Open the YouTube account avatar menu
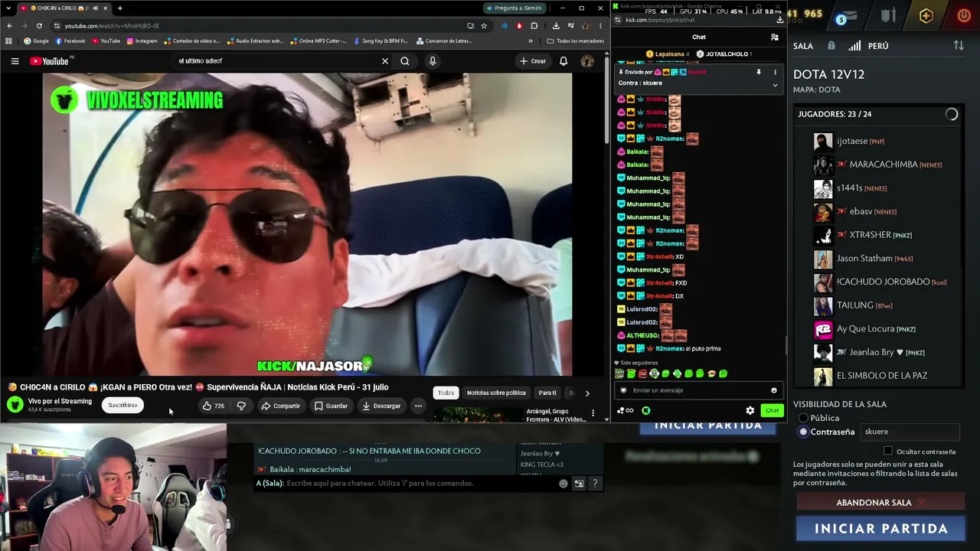980x551 pixels. tap(587, 61)
